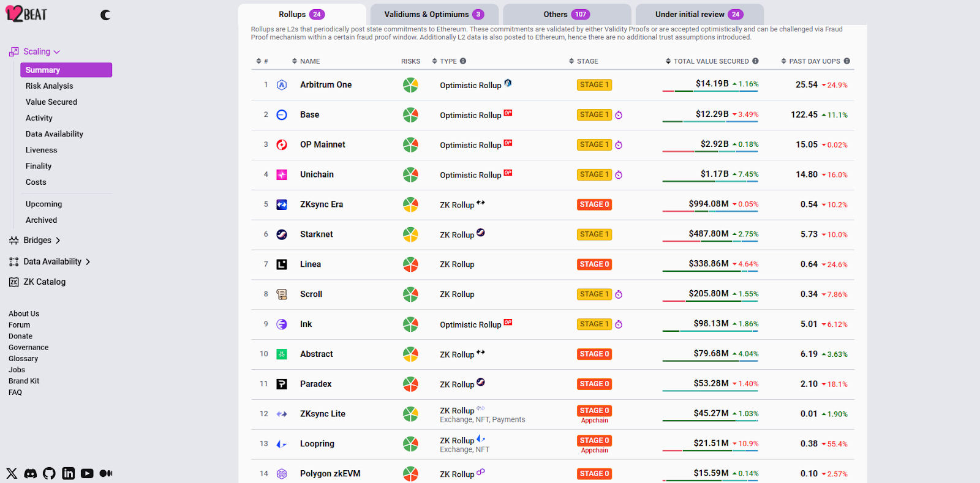This screenshot has height=483, width=980.
Task: Open Upcoming in the sidebar
Action: coord(43,204)
